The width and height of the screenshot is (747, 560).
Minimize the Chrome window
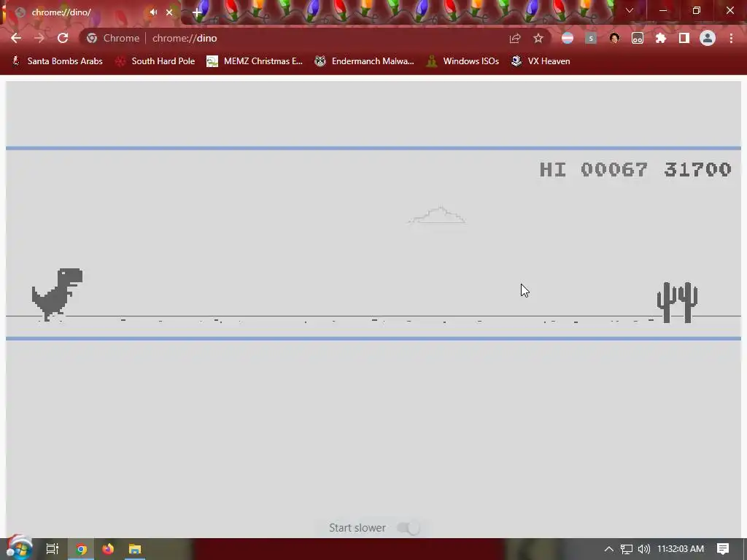662,10
